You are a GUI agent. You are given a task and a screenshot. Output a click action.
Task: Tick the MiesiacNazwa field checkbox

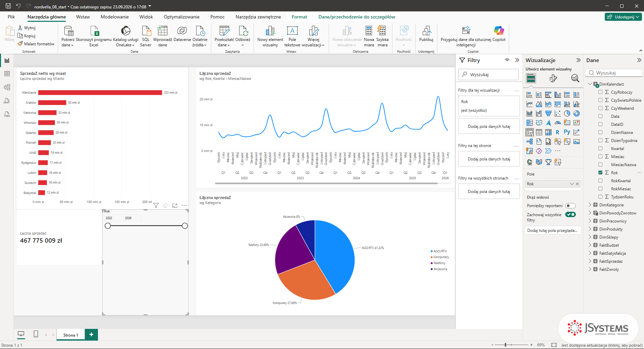tap(600, 164)
